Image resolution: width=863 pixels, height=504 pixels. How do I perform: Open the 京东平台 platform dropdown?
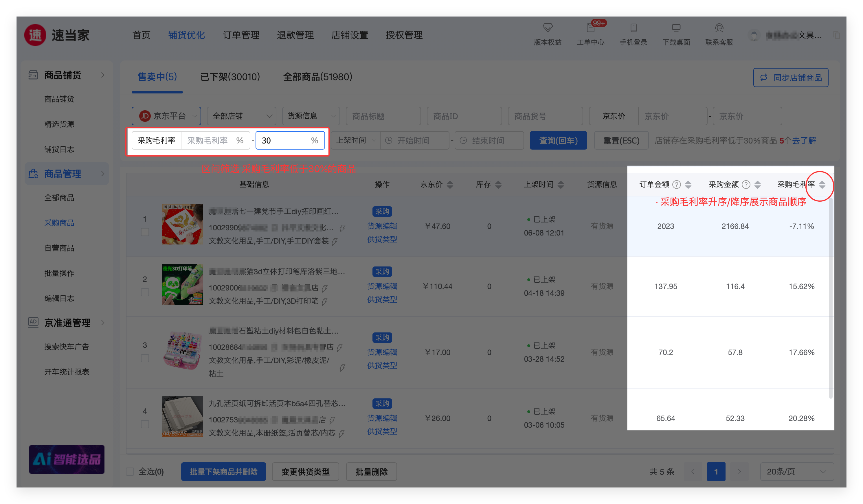pos(166,116)
